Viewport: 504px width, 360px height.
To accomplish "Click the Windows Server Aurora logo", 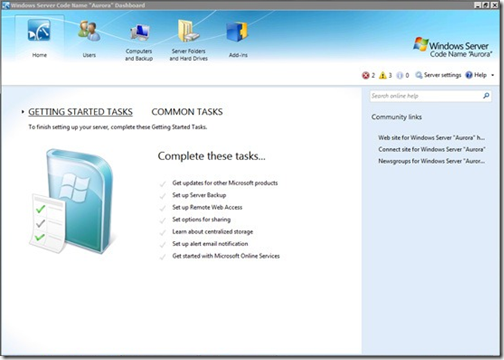I will coord(452,48).
